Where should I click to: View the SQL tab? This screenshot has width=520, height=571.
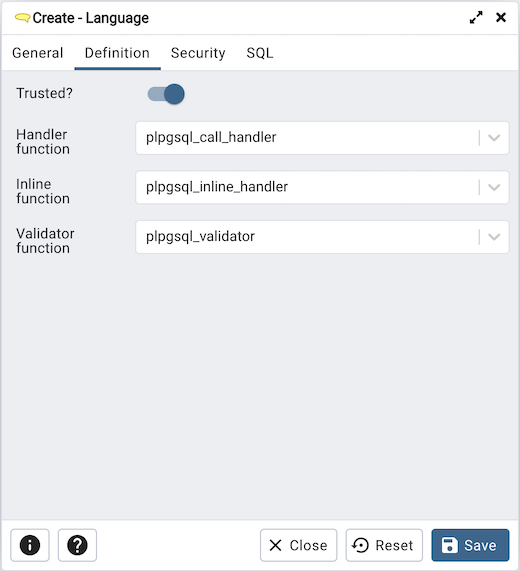click(260, 53)
